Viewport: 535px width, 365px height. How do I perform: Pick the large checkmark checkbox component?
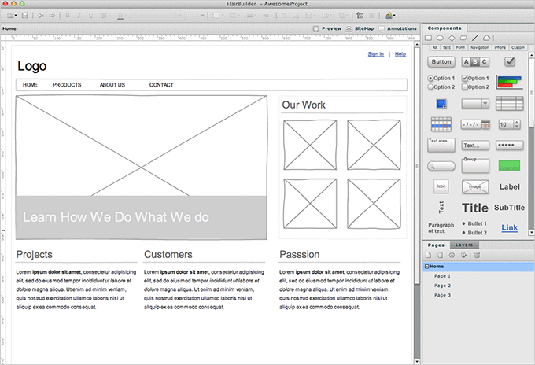[x=510, y=62]
